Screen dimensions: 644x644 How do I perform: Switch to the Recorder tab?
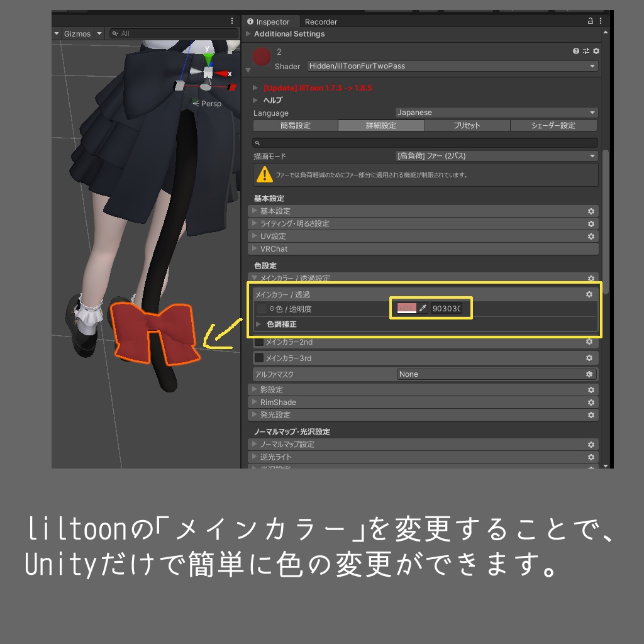pyautogui.click(x=321, y=21)
